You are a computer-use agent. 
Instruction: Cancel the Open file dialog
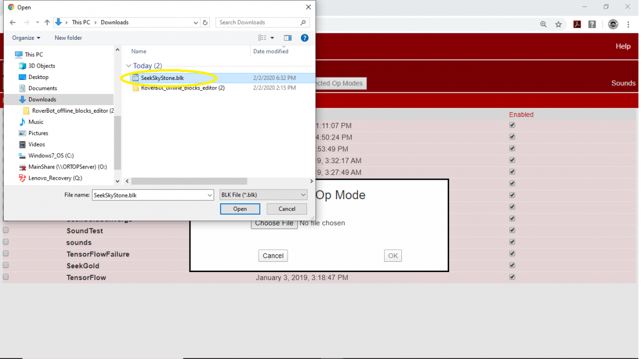287,209
